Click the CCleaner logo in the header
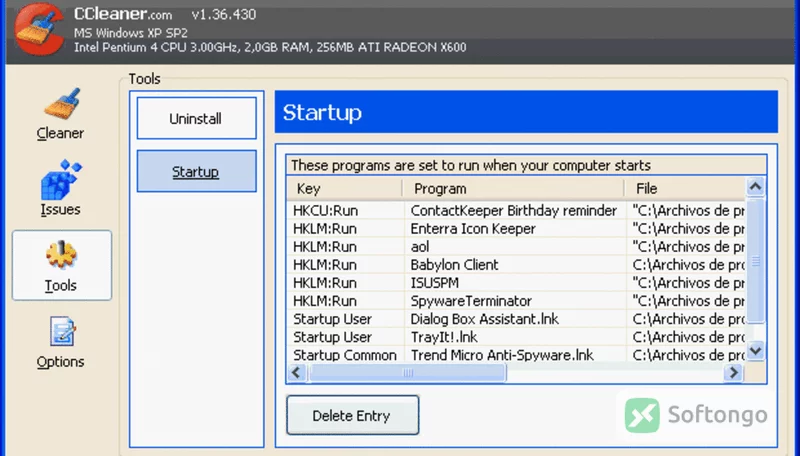Viewport: 800px width, 456px height. (39, 30)
